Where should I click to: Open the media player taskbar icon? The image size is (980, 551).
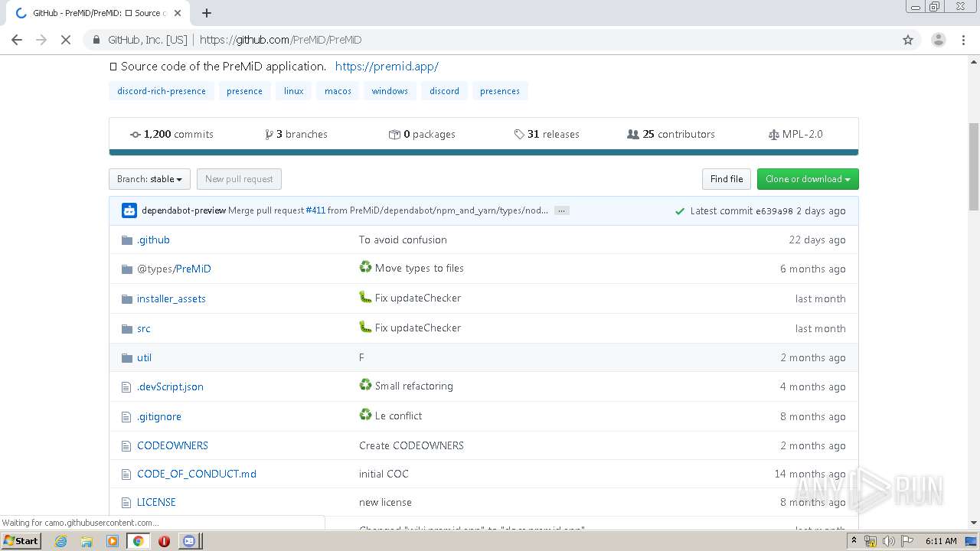113,541
